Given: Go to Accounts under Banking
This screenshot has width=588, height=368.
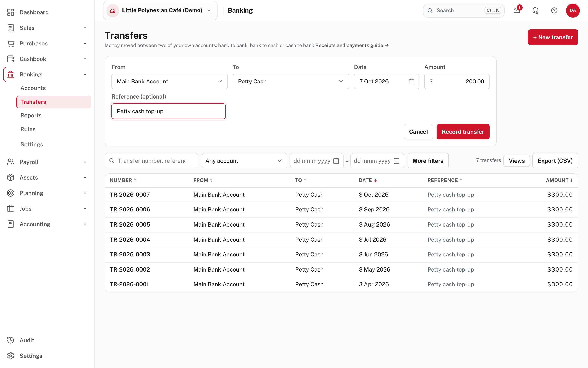Looking at the screenshot, I should pyautogui.click(x=33, y=88).
